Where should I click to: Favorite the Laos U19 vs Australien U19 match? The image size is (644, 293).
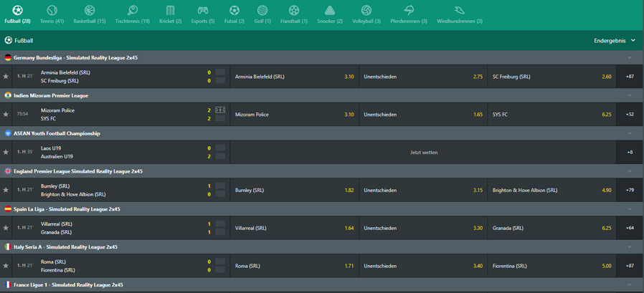tap(6, 153)
